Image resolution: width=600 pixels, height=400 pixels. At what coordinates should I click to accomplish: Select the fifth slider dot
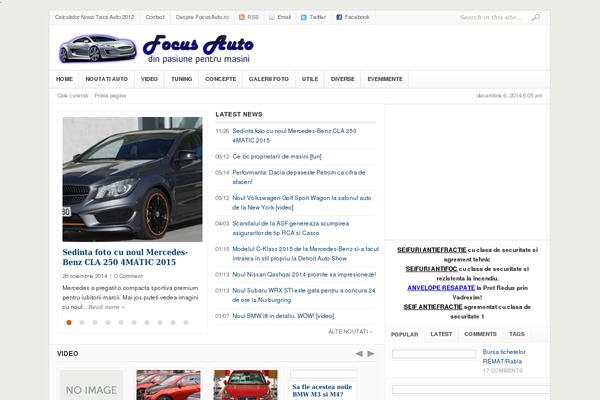tap(121, 322)
